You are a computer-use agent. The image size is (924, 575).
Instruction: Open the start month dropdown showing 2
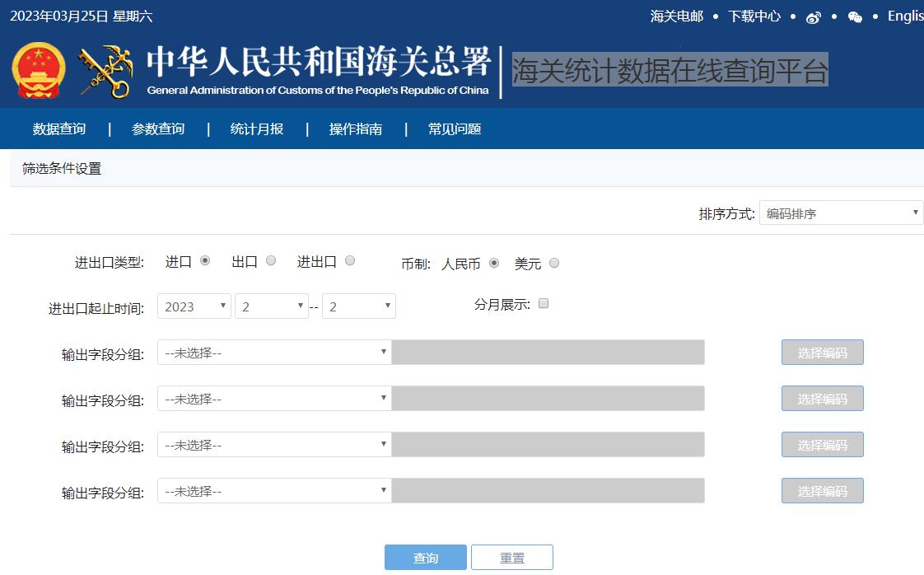point(272,306)
